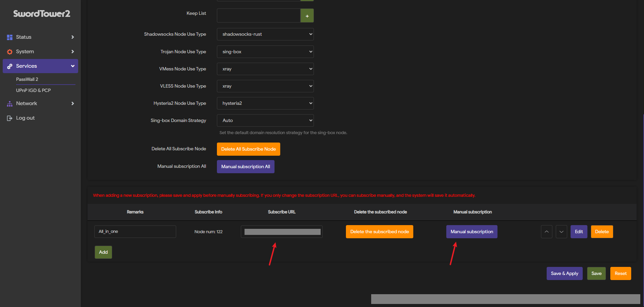Viewport: 644px width, 307px height.
Task: Click the Remarks column header
Action: tap(135, 212)
